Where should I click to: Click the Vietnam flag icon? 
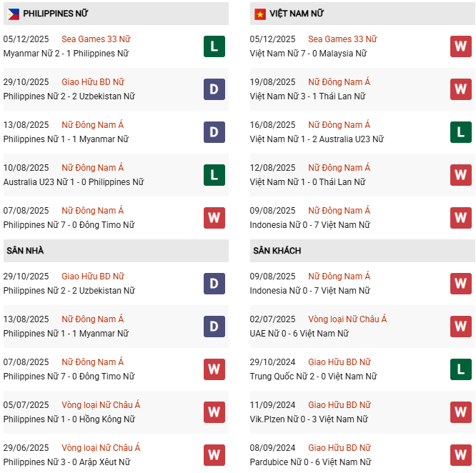point(259,14)
